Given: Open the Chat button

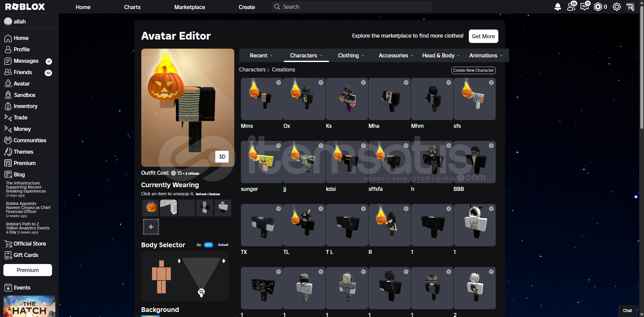Looking at the screenshot, I should pyautogui.click(x=627, y=311).
